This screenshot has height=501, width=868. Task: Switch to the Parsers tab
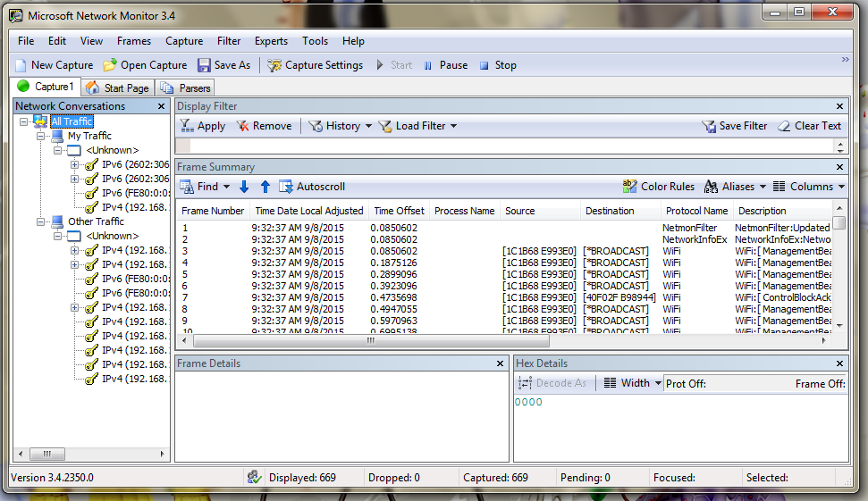tap(185, 88)
